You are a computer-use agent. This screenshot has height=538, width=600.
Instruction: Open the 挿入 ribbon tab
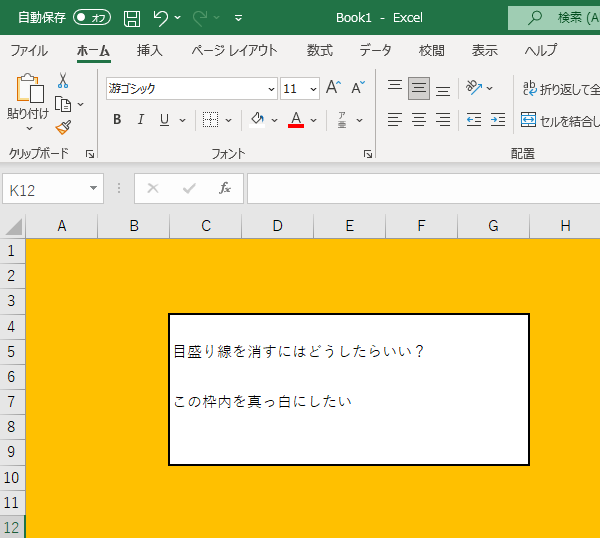pos(150,50)
